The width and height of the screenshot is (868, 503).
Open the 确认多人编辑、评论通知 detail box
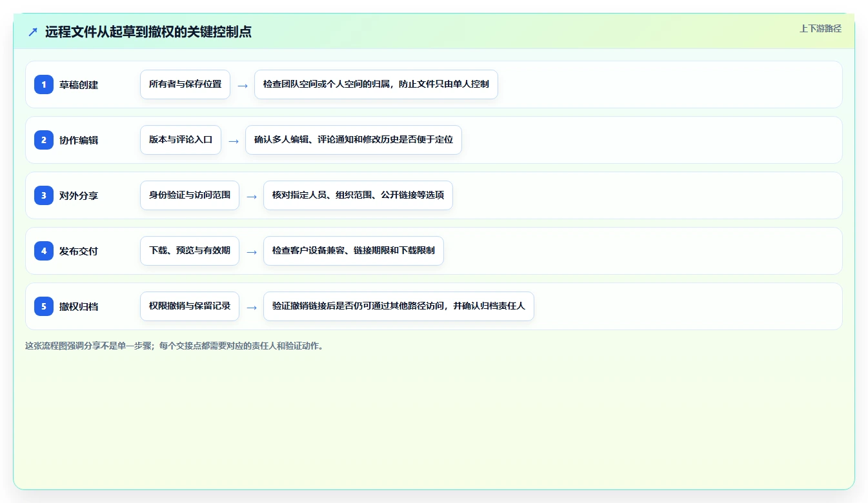click(x=354, y=140)
